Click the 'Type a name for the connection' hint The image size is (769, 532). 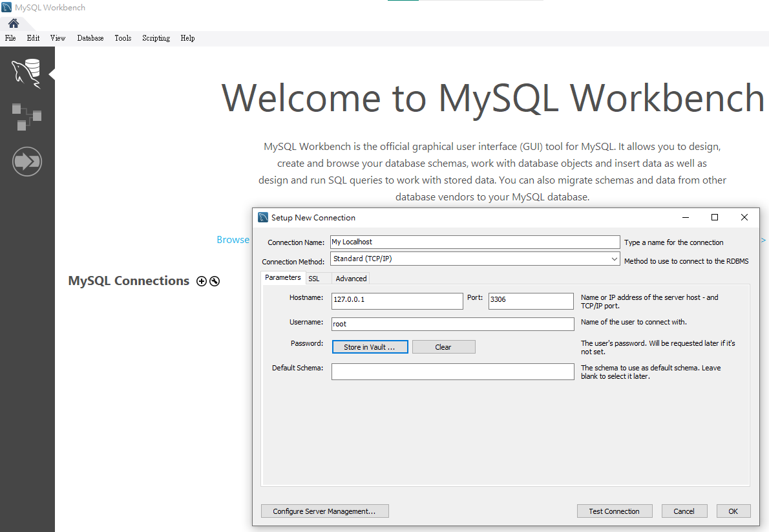674,242
